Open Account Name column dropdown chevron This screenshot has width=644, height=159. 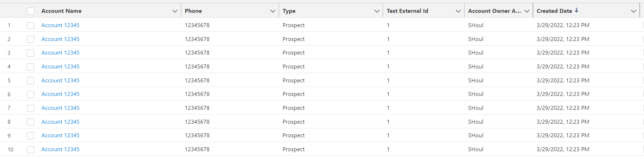point(175,11)
